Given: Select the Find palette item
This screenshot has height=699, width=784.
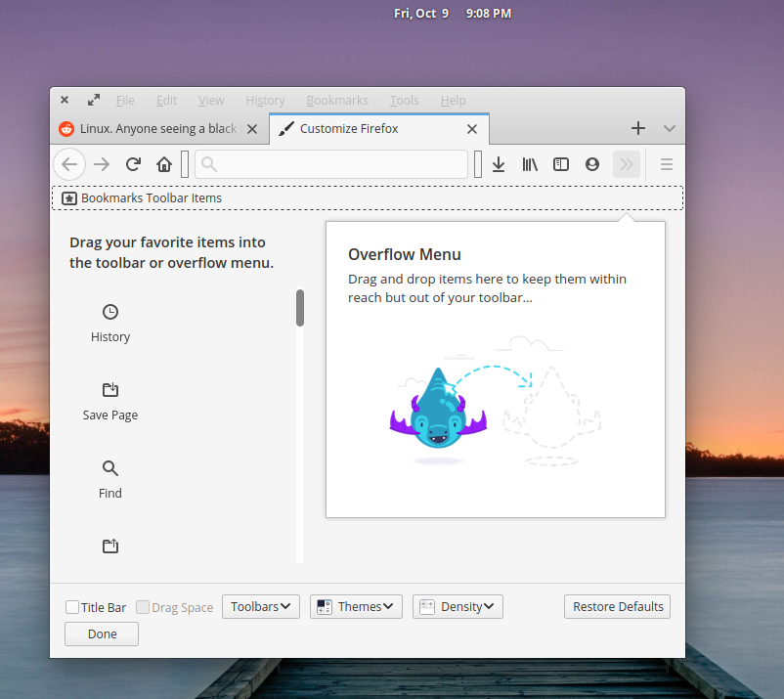Looking at the screenshot, I should coord(110,479).
